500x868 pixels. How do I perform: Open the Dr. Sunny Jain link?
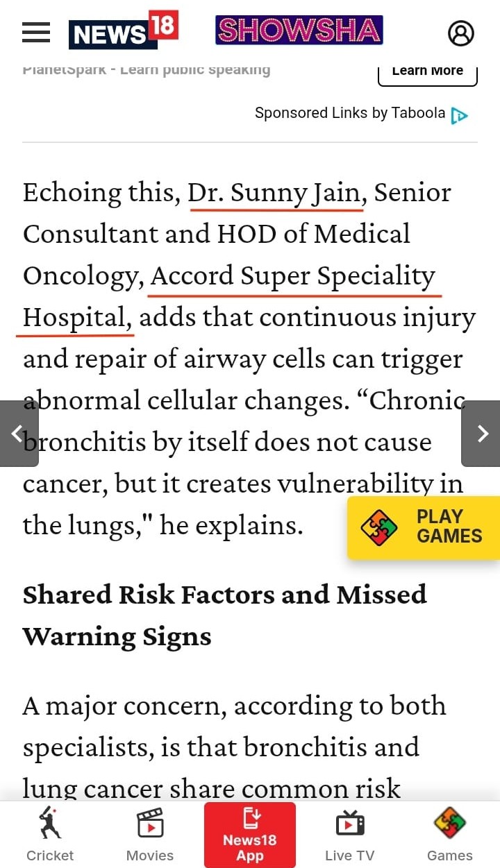[x=275, y=192]
